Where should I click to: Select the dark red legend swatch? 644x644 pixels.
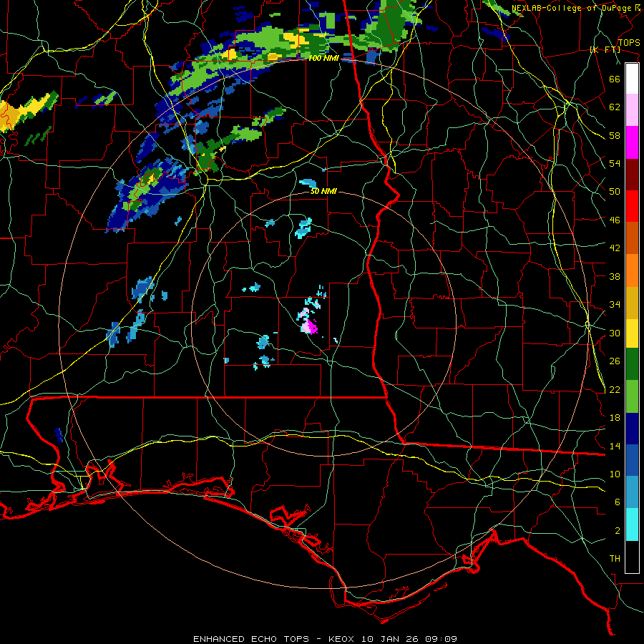tap(632, 174)
